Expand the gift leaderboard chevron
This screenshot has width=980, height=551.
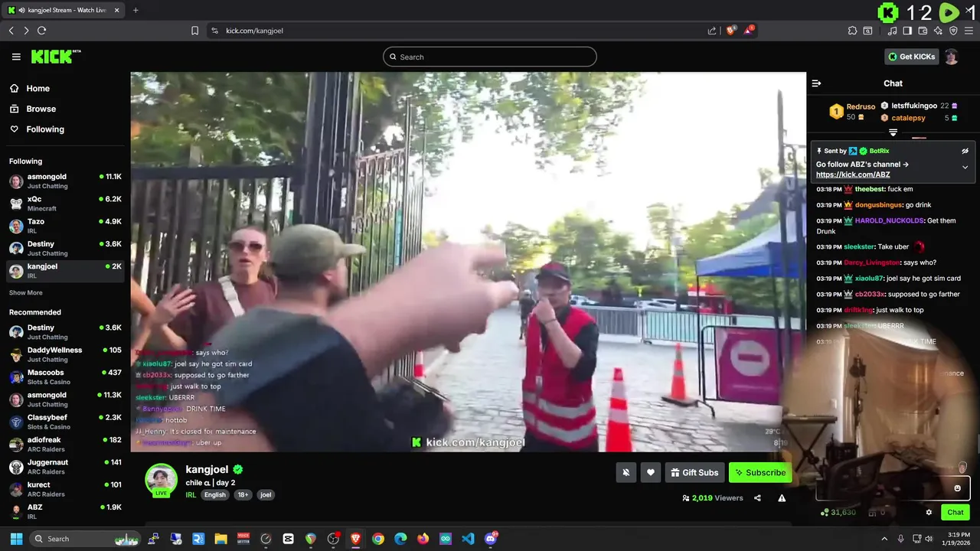893,132
